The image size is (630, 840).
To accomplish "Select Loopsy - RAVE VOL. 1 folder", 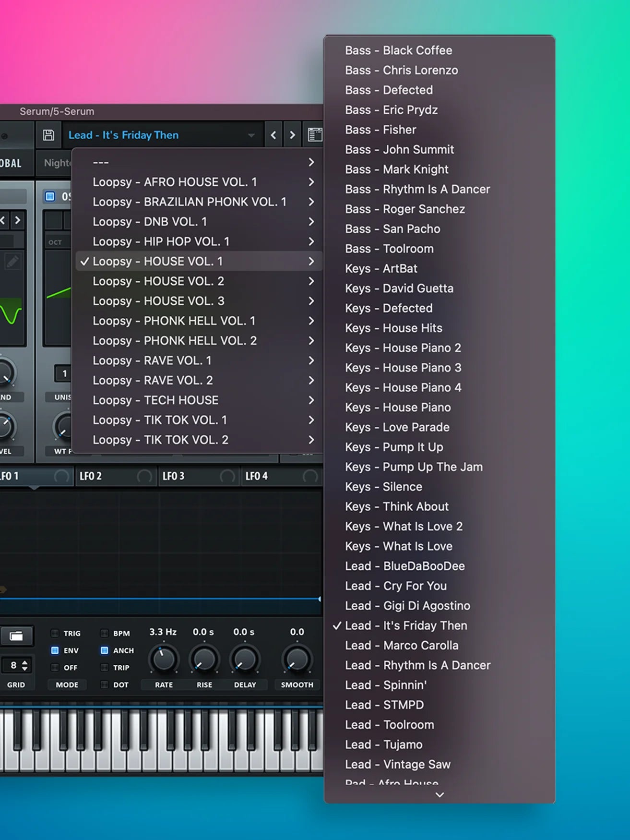I will tap(199, 360).
